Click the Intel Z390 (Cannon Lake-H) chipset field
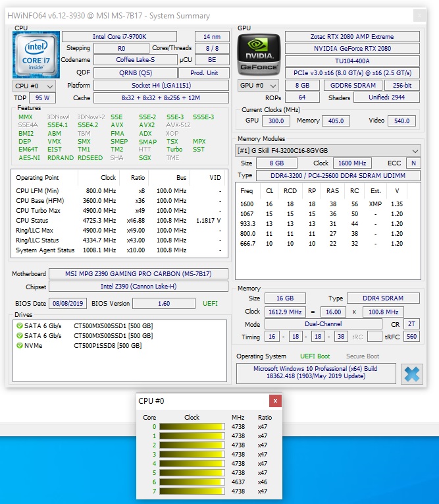439x504 pixels. pos(138,287)
